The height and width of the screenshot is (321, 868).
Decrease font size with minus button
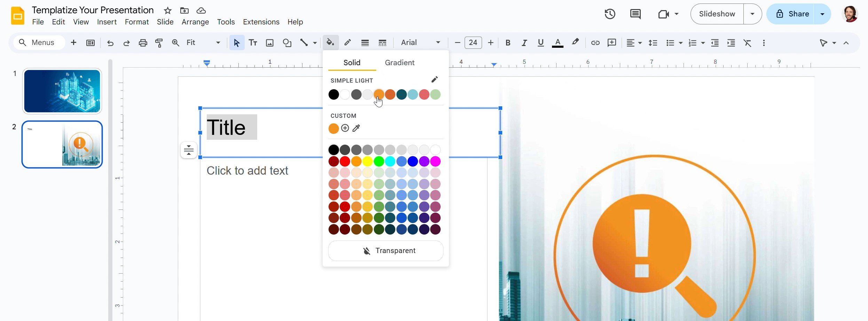(457, 43)
